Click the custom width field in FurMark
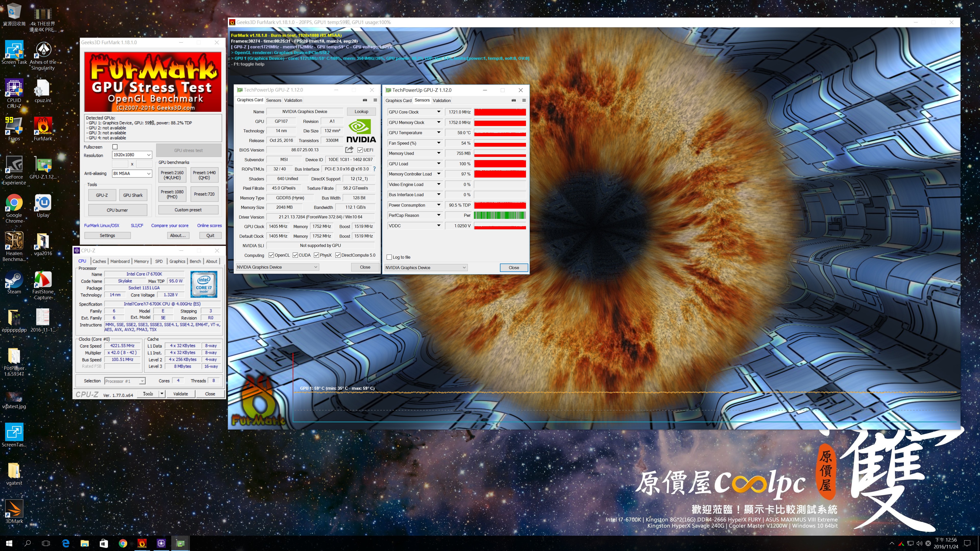980x551 pixels. (x=120, y=164)
